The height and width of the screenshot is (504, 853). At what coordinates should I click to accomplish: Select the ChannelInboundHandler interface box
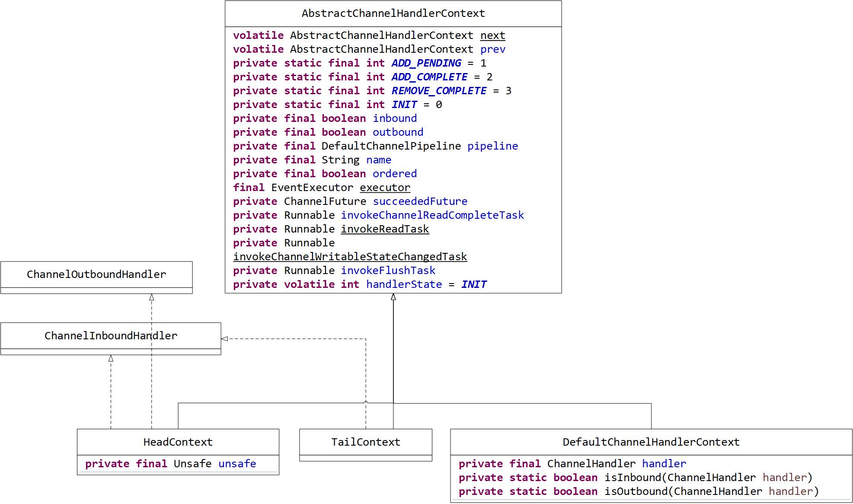(111, 336)
